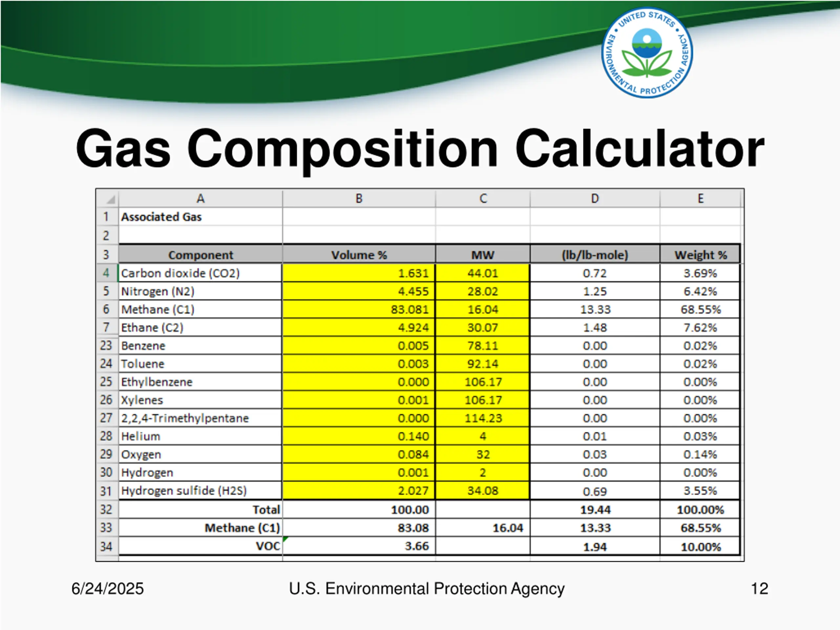Select the 'Oxygen' cell
The height and width of the screenshot is (630, 840).
(200, 454)
